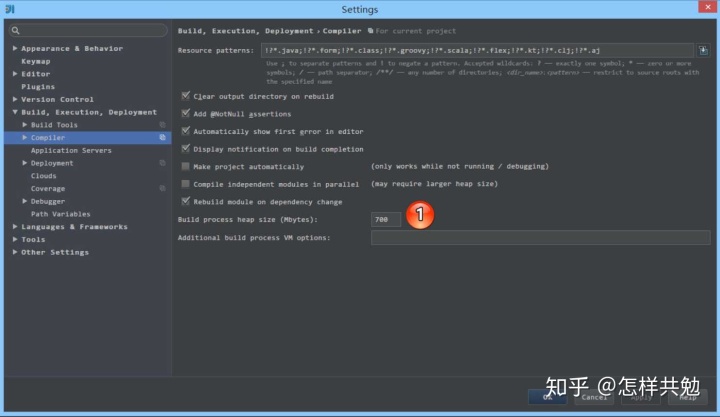Click the settings search field

point(88,30)
